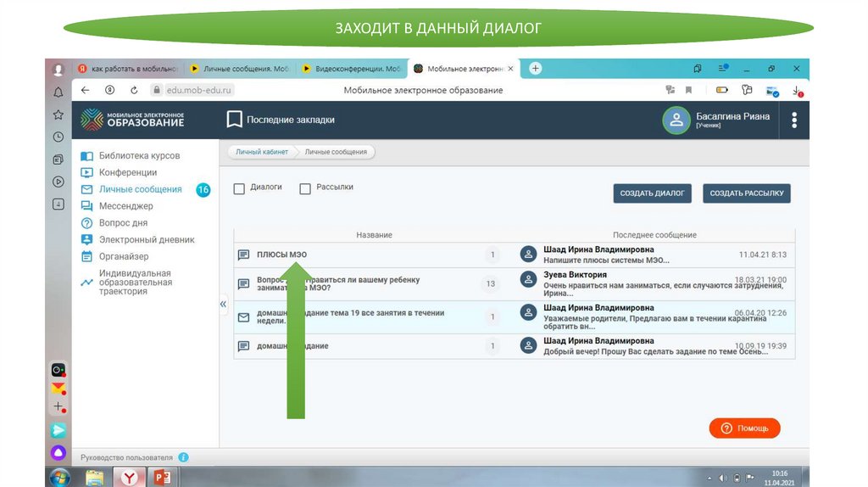Open browser downloads icon
868x487 pixels.
[797, 91]
